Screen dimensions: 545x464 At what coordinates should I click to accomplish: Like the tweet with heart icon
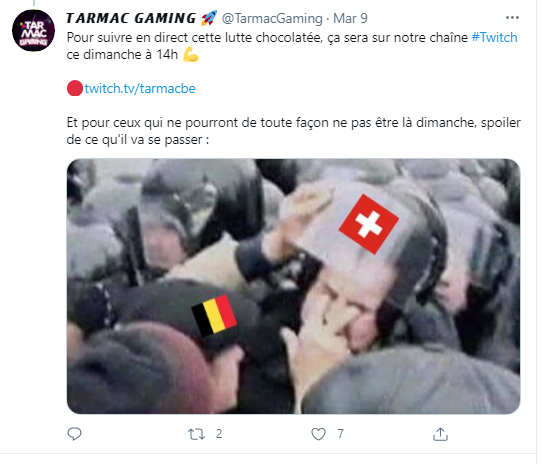[318, 434]
